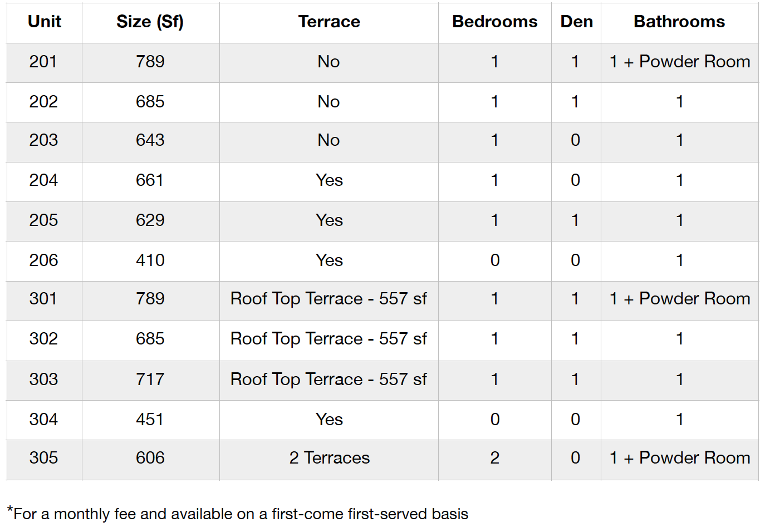The height and width of the screenshot is (532, 765).
Task: Click Powder Room bathrooms cell for unit 305
Action: coord(680,460)
